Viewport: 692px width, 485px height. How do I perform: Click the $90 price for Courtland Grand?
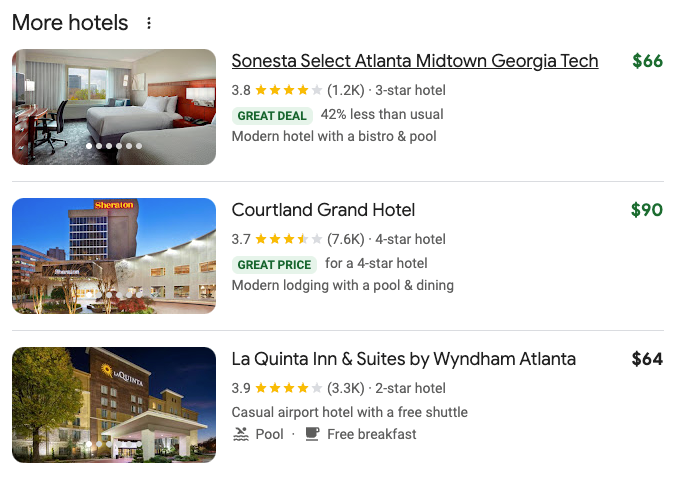tap(646, 210)
